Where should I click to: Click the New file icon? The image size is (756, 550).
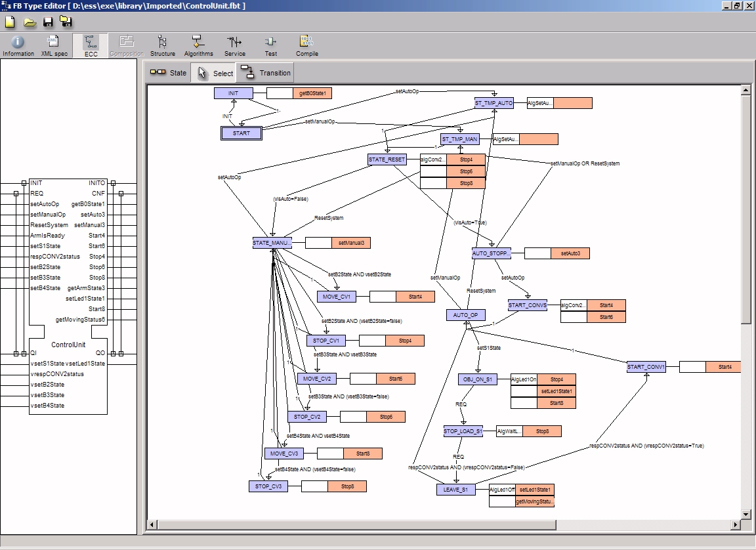(x=10, y=22)
